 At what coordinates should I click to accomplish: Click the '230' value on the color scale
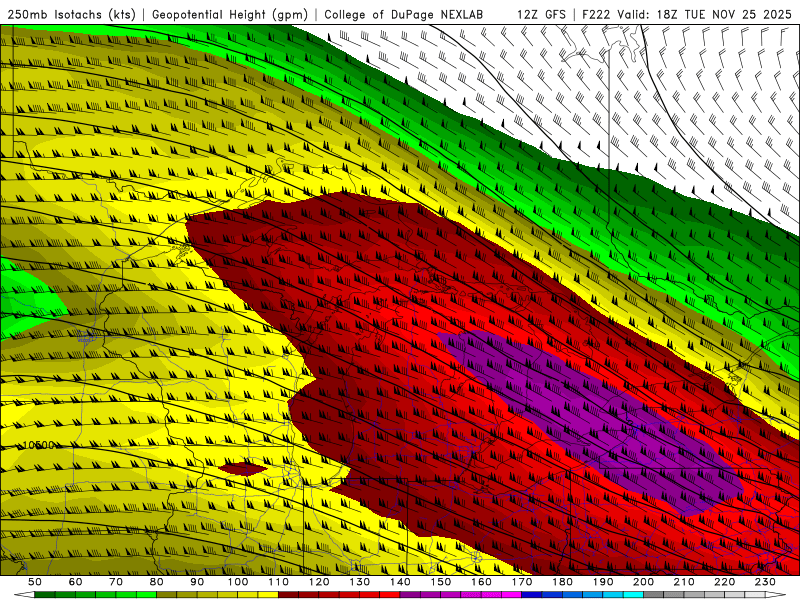[766, 582]
